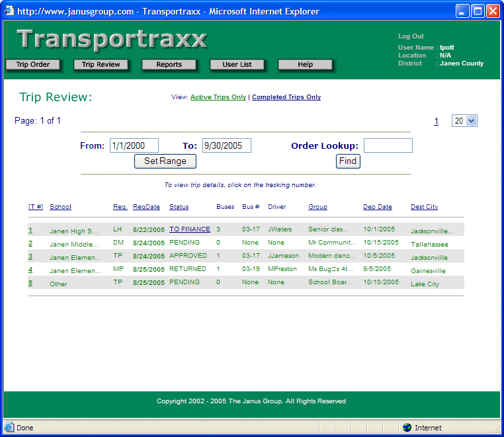
Task: Select the 10/15/2005 departure date cell
Action: (381, 243)
